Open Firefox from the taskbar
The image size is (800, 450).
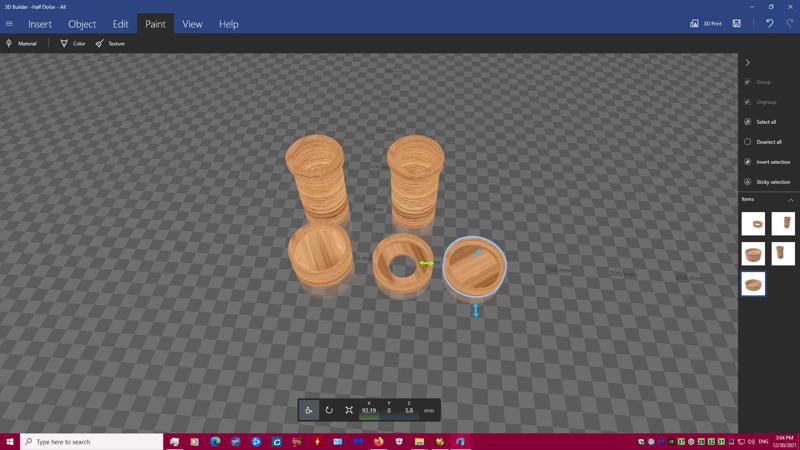click(x=379, y=442)
